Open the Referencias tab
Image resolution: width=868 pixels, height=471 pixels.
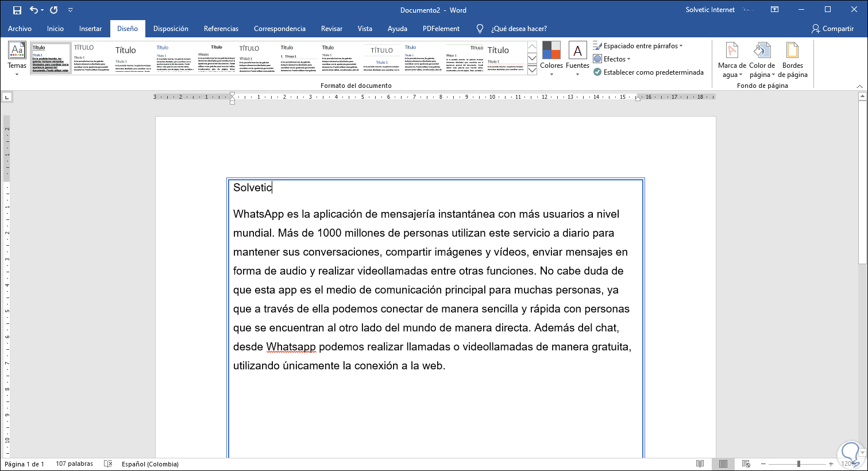point(221,29)
